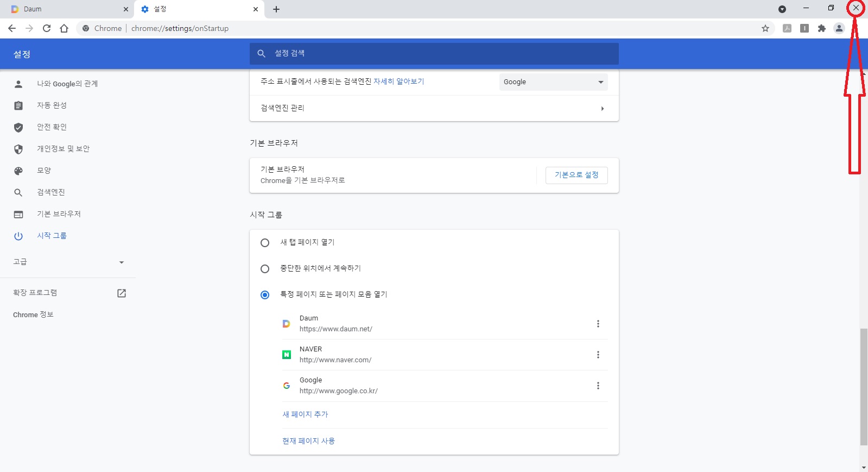868x472 pixels.
Task: Expand the 고급 advanced section
Action: [68, 262]
